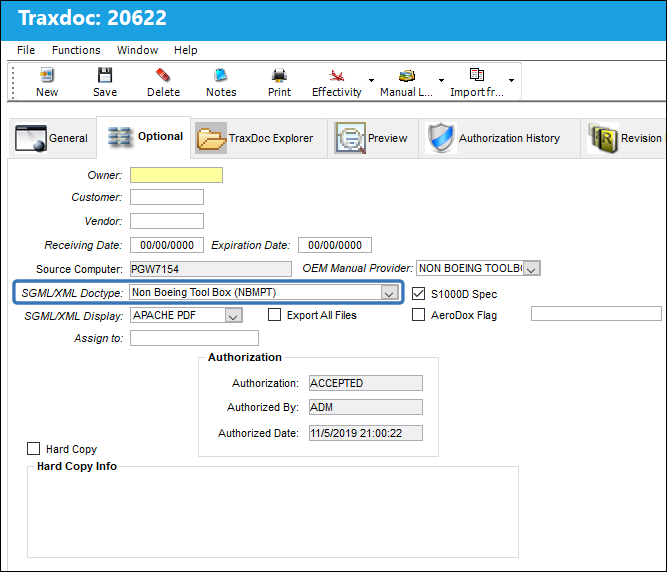
Task: Open the File menu
Action: pos(26,50)
